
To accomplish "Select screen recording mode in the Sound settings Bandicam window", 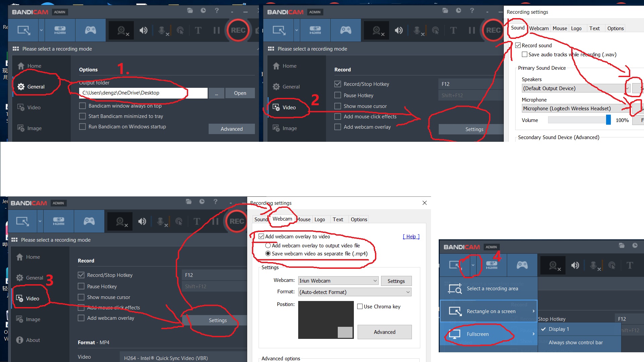I will click(x=278, y=30).
